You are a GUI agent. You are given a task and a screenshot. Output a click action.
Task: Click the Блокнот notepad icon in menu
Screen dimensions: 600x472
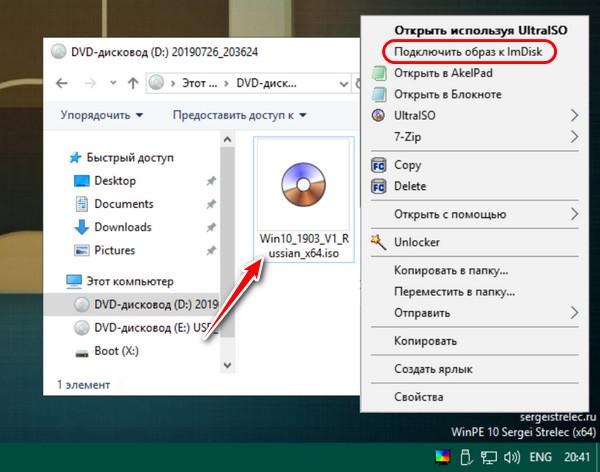click(x=378, y=94)
